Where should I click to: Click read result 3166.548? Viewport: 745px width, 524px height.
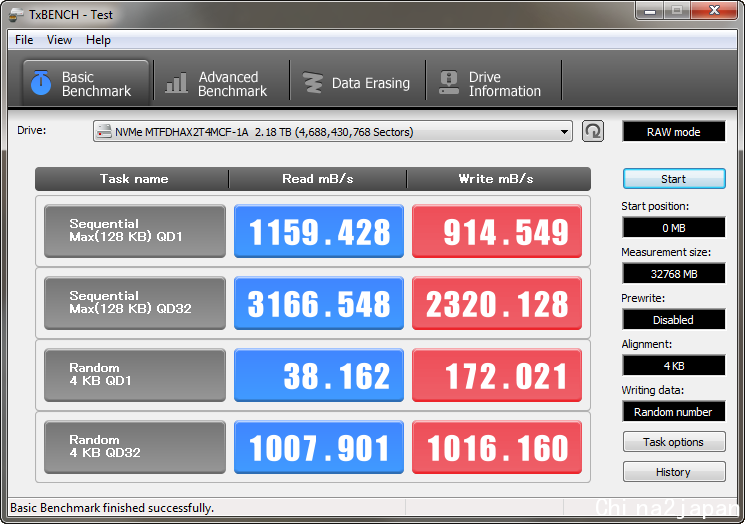pos(319,303)
